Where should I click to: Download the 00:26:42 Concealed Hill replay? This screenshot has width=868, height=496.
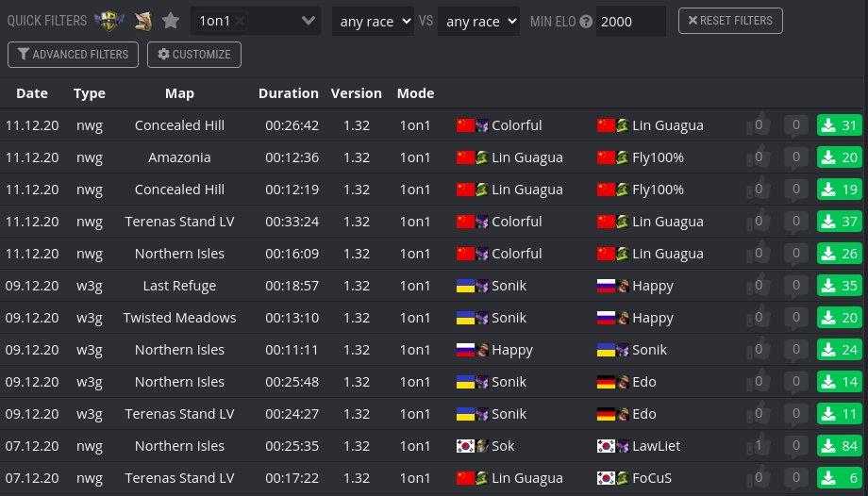[839, 125]
